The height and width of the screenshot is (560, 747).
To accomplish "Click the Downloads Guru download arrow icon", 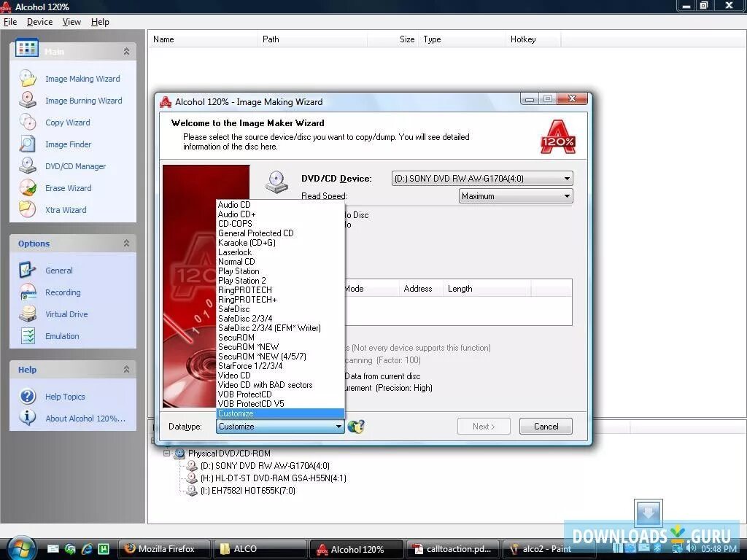I will tap(649, 514).
